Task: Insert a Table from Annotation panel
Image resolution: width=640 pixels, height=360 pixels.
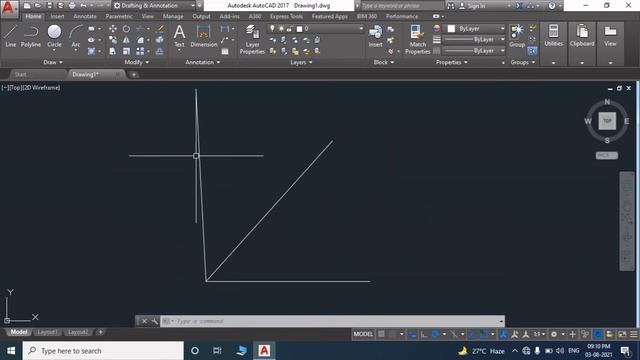Action: pyautogui.click(x=225, y=51)
